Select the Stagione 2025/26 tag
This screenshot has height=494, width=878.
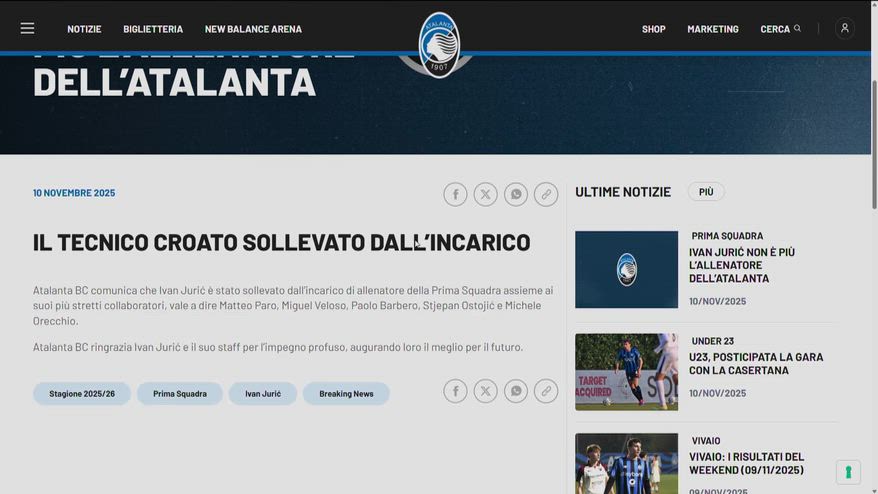[x=82, y=394]
